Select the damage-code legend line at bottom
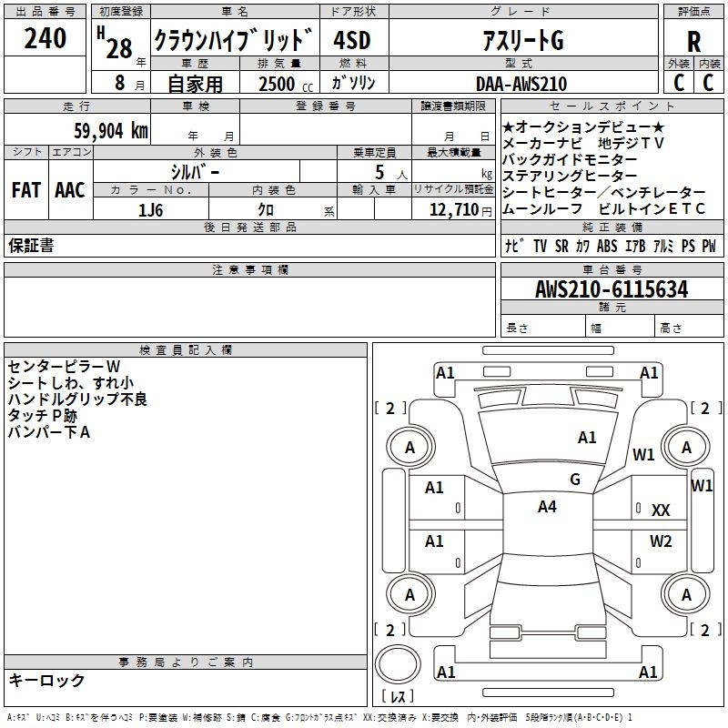 point(320,717)
